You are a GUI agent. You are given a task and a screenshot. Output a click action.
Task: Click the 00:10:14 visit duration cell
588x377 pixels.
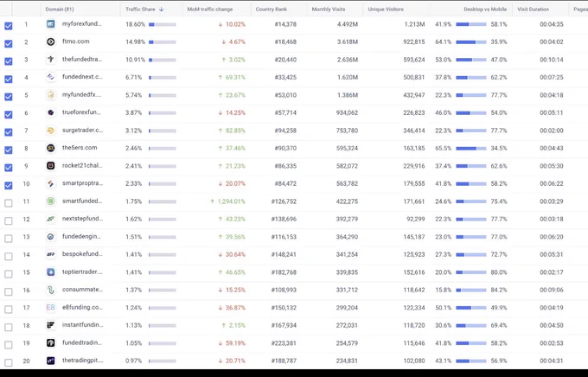point(552,60)
